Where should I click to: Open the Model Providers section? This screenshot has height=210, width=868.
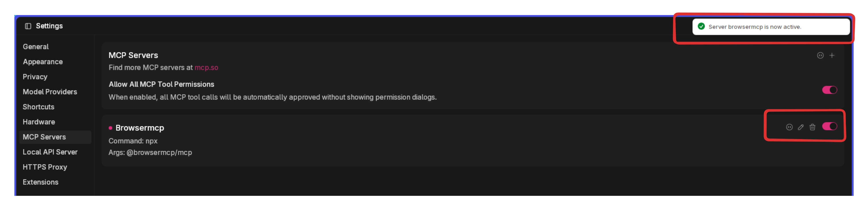(x=50, y=92)
